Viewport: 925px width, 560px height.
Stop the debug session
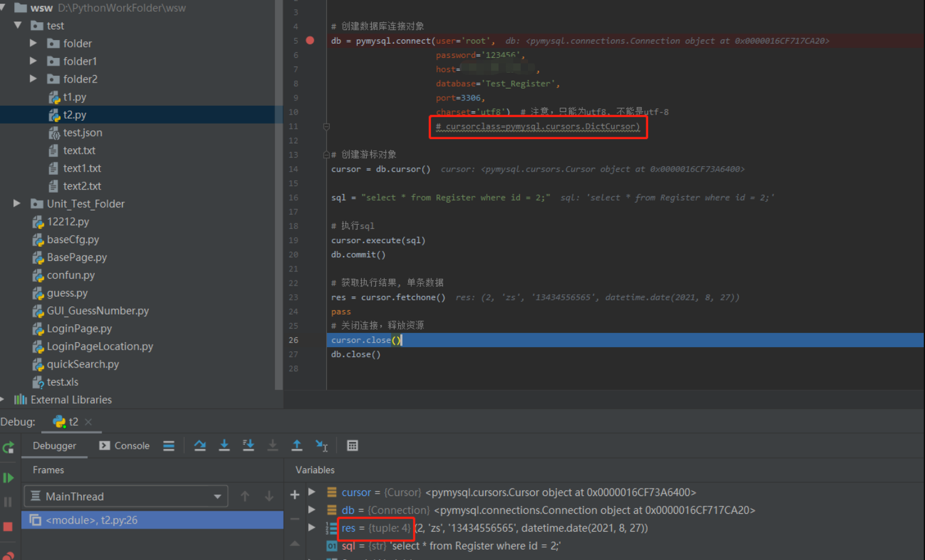click(x=8, y=527)
